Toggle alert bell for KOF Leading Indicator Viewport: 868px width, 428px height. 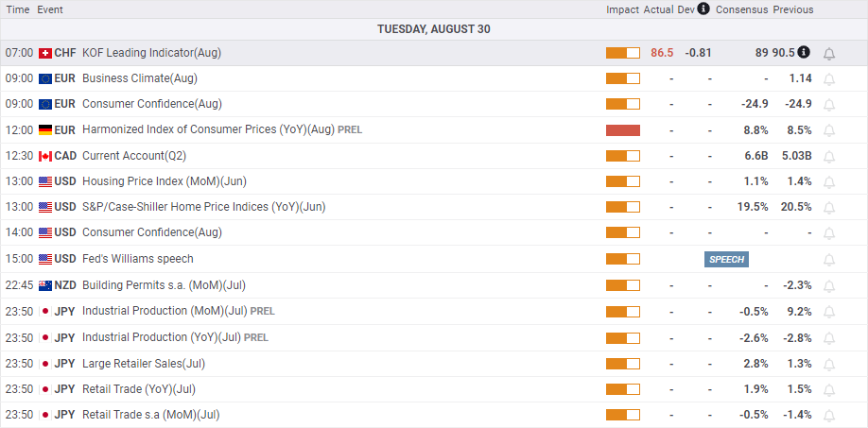[828, 54]
